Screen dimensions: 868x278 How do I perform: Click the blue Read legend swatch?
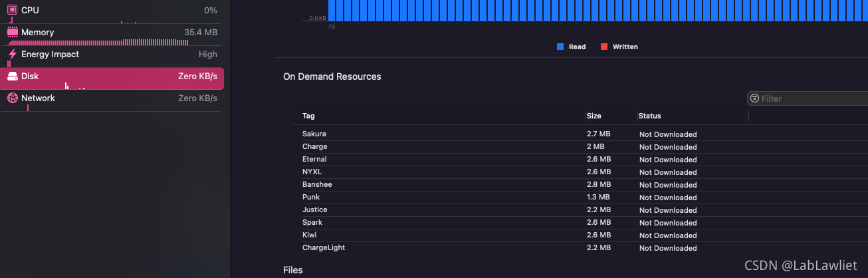(x=560, y=47)
